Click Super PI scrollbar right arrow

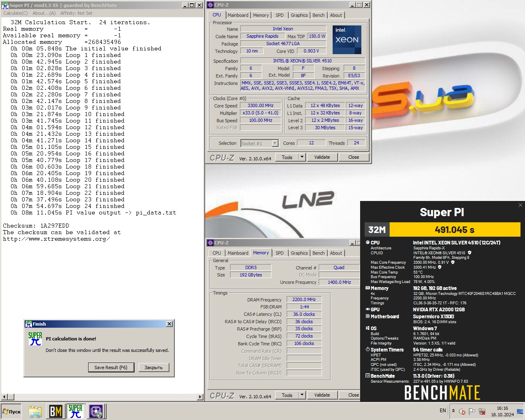(x=200, y=397)
